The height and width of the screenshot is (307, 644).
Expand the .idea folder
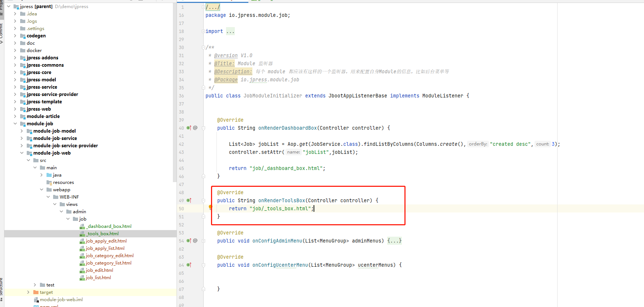click(15, 14)
